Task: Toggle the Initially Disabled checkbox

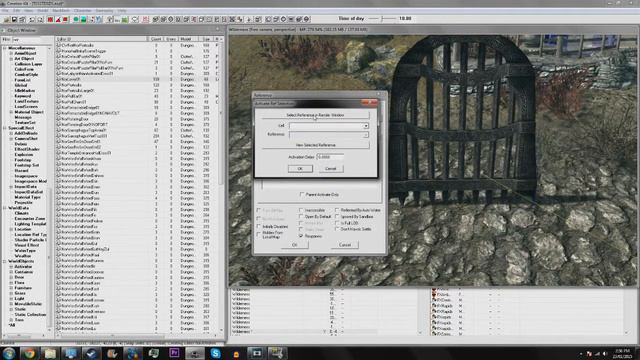Action: pyautogui.click(x=259, y=227)
